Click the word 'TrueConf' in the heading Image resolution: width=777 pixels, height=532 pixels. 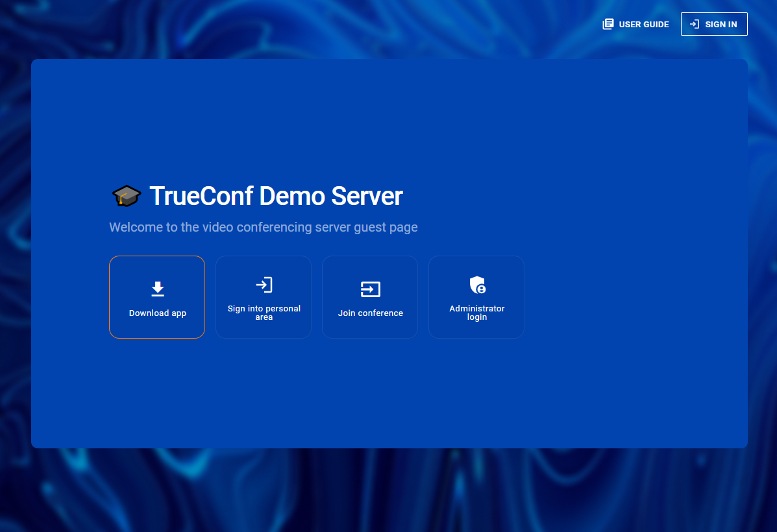click(201, 196)
